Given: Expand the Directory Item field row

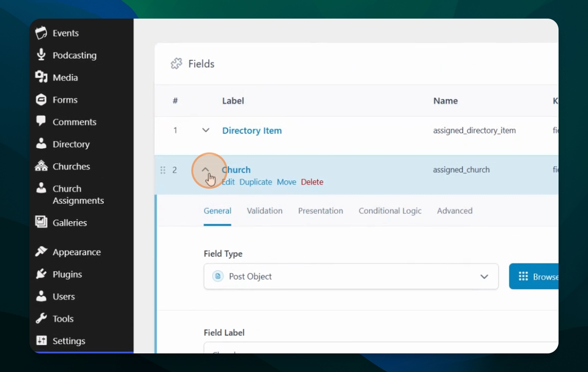Looking at the screenshot, I should point(206,130).
